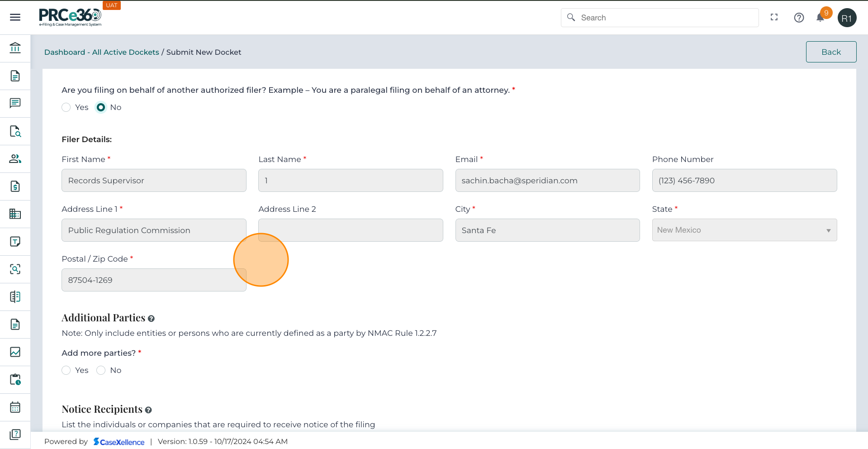
Task: Toggle fullscreen mode icon
Action: coord(774,17)
